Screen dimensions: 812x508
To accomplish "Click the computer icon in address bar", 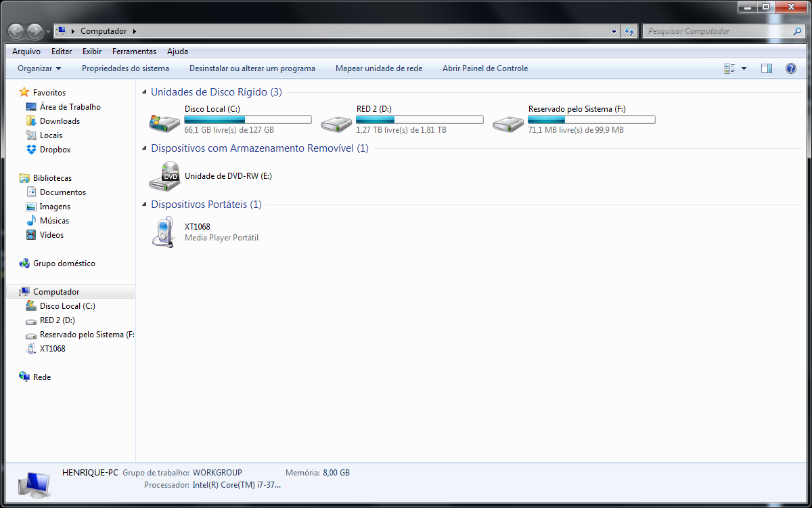I will pyautogui.click(x=61, y=31).
